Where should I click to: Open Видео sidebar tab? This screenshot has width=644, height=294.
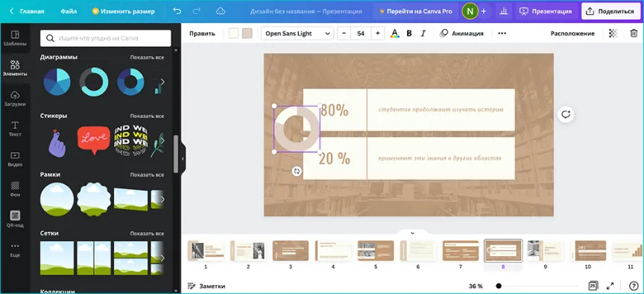coord(15,159)
